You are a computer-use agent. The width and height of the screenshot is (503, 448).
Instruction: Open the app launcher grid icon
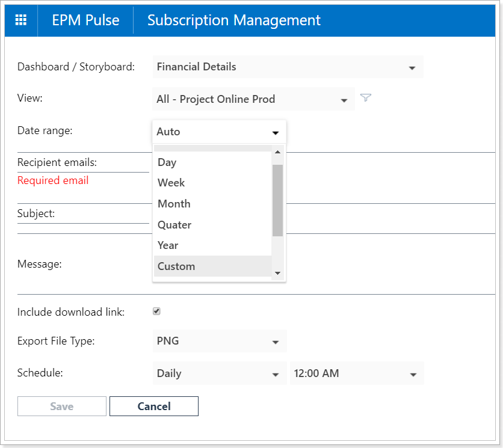point(21,20)
